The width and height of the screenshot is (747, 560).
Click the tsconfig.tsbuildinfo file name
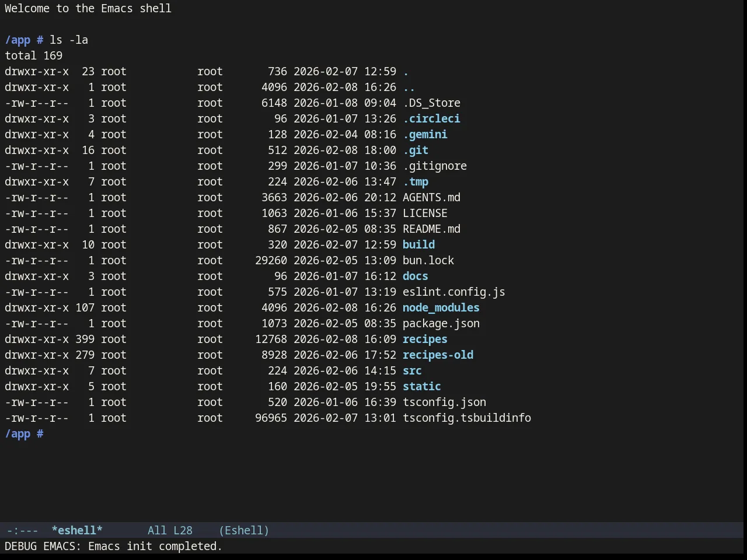[x=467, y=418]
